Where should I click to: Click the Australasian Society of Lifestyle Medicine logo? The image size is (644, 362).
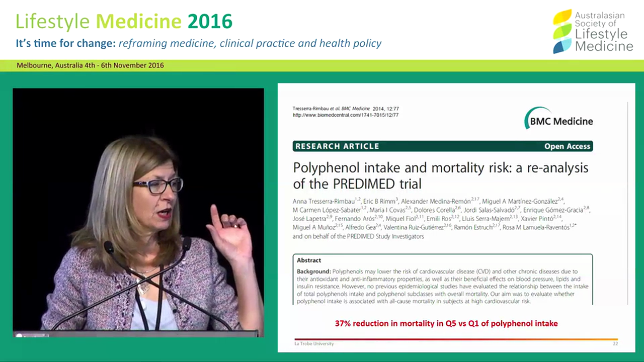593,31
